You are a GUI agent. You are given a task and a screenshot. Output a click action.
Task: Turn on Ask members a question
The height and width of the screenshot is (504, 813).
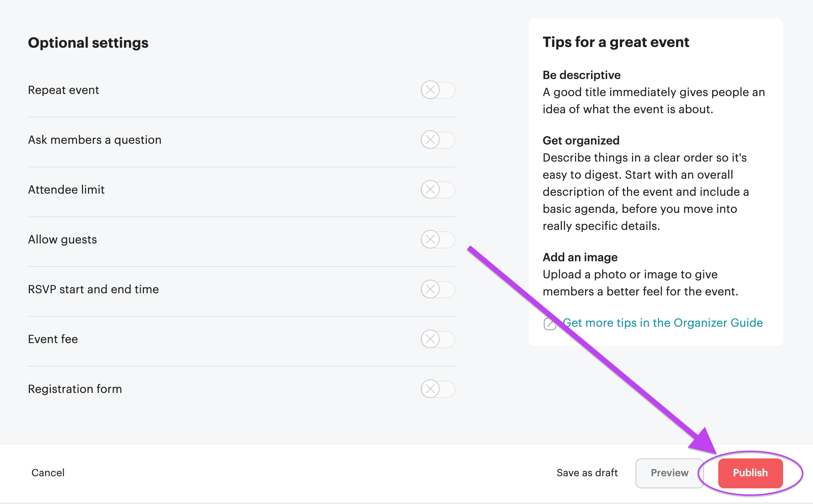(437, 140)
